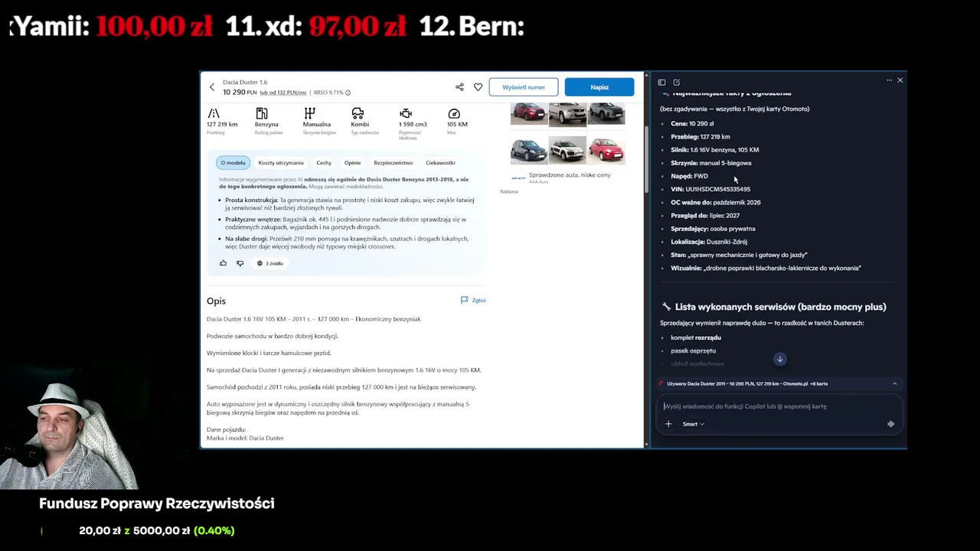Click the Cena: 10 290 zł line in Copilot
This screenshot has height=551, width=980.
coord(692,123)
